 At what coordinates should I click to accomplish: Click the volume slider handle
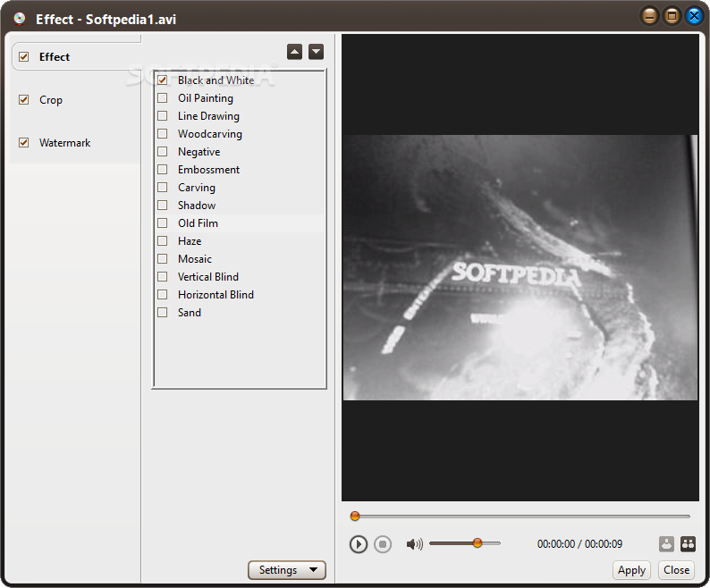point(478,543)
